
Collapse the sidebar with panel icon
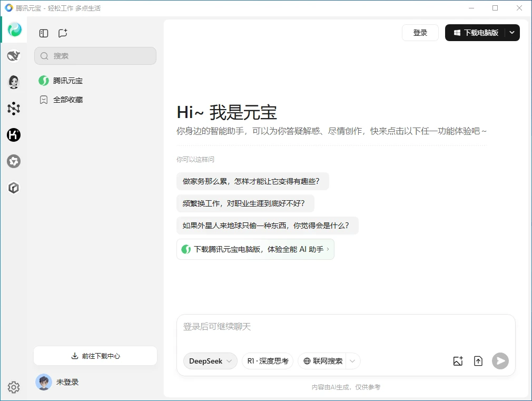click(x=44, y=33)
